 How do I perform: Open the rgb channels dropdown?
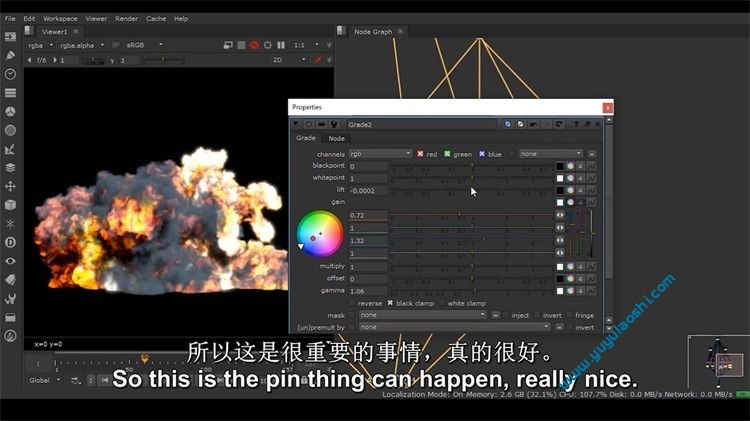tap(380, 154)
